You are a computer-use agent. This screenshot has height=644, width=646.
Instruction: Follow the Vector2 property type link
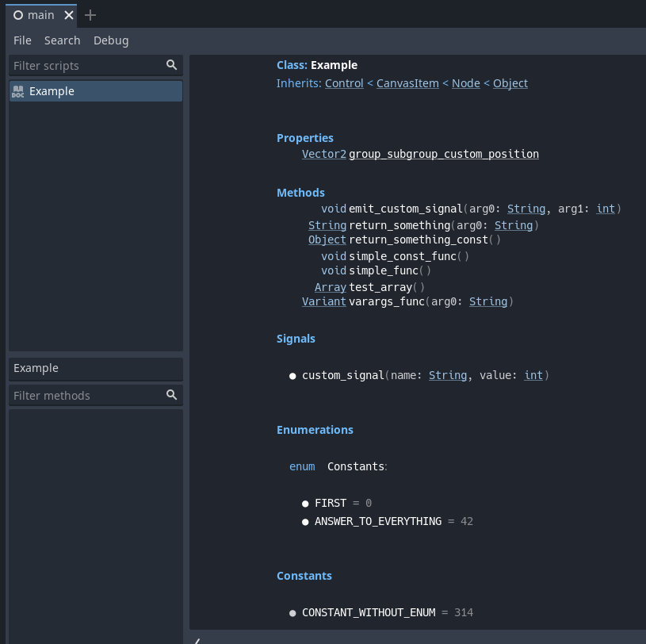pos(323,154)
